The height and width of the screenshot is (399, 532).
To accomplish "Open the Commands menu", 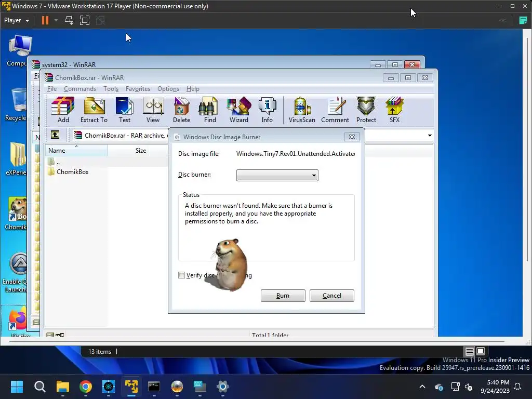I will (80, 88).
